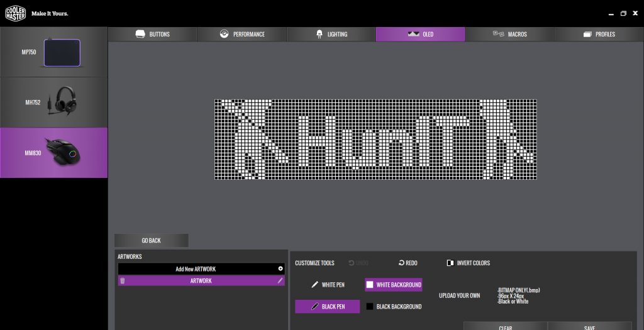644x330 pixels.
Task: Select the MP750 mousepad device
Action: pos(53,52)
